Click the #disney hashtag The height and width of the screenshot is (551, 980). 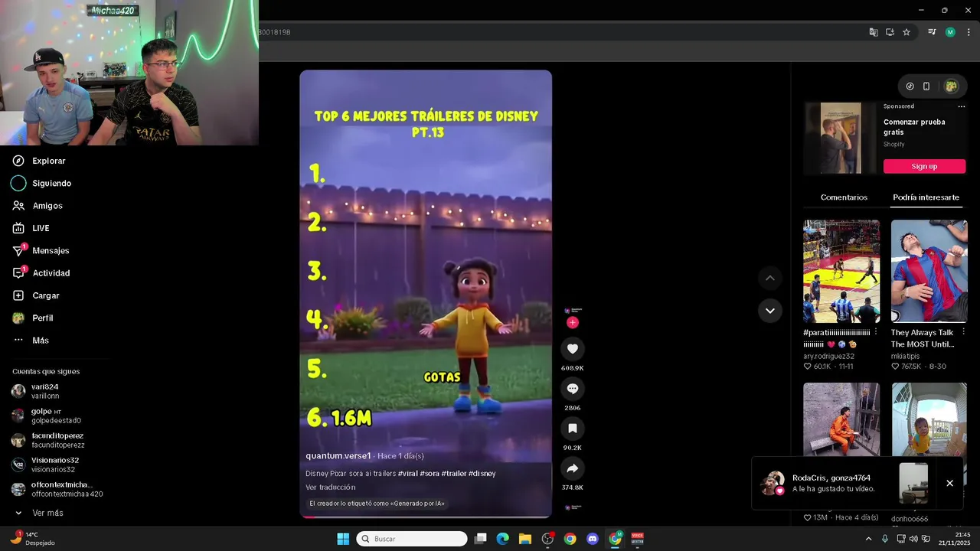(482, 474)
